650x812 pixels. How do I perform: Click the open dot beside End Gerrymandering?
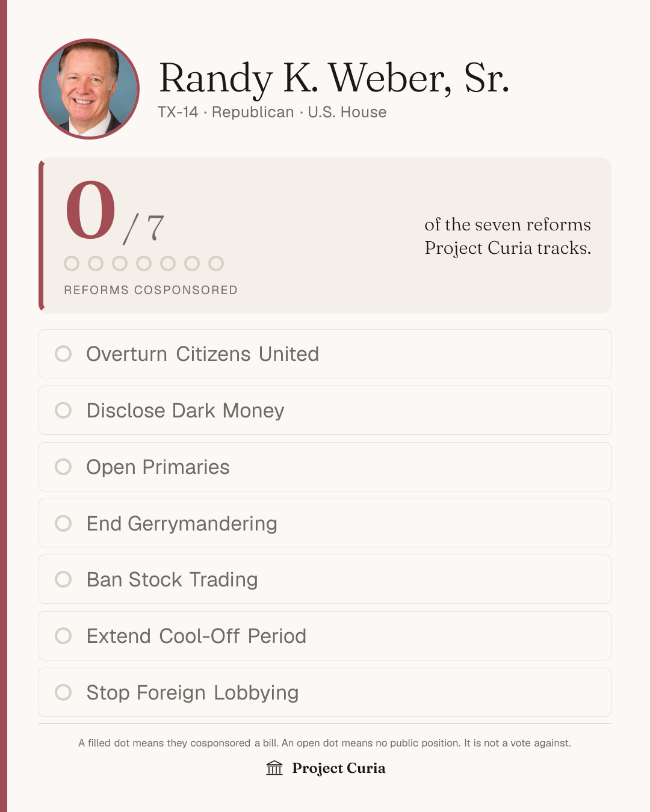(63, 523)
